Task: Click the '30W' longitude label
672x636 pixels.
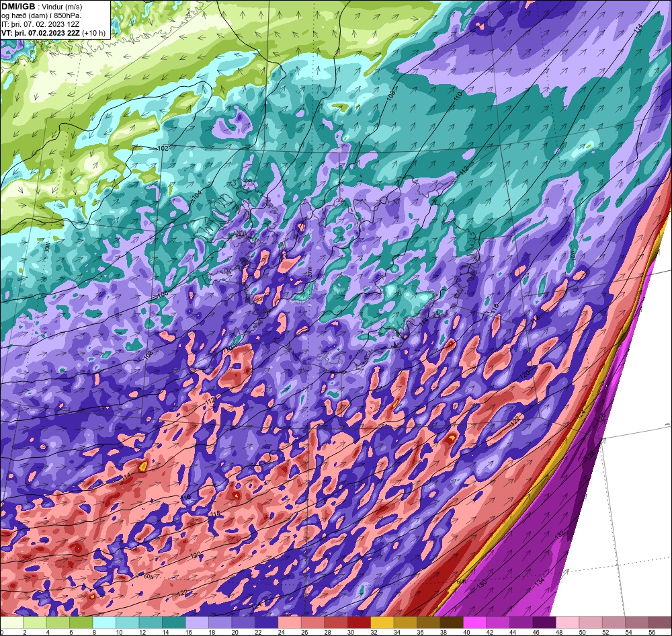Action: click(48, 247)
